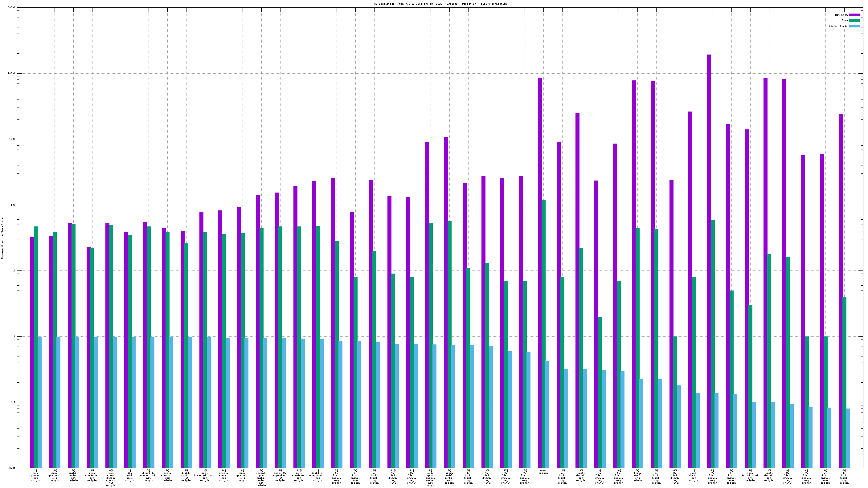
Task: Click the dnsbl-2.uceprotect.net origin axis label
Action: click(280, 475)
